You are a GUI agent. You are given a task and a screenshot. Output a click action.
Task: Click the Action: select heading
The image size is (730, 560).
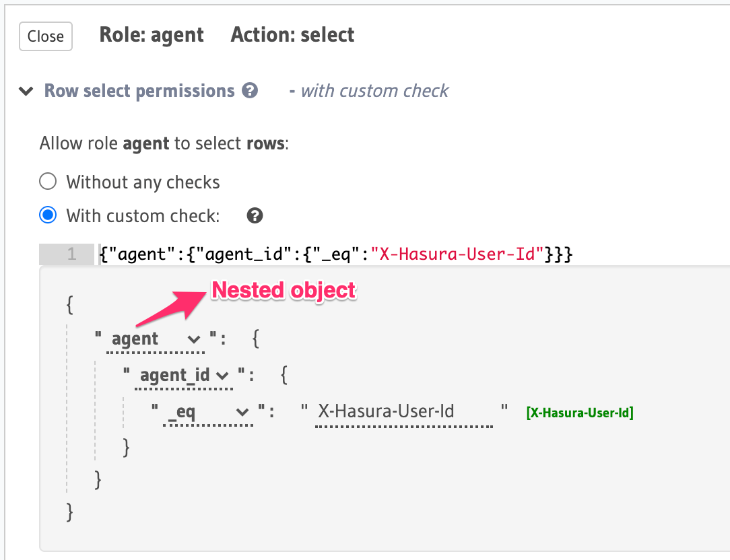pos(292,35)
